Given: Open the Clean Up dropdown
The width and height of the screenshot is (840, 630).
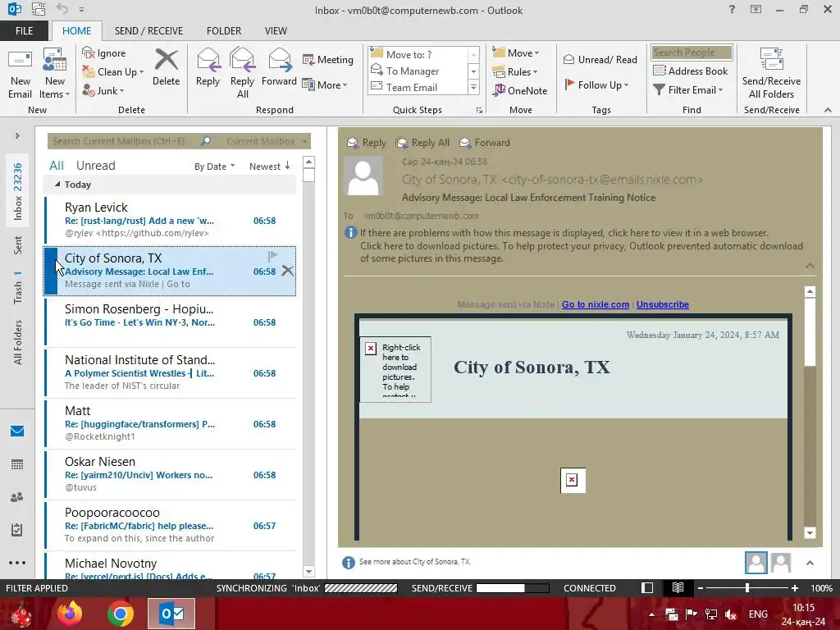Looking at the screenshot, I should coord(113,72).
